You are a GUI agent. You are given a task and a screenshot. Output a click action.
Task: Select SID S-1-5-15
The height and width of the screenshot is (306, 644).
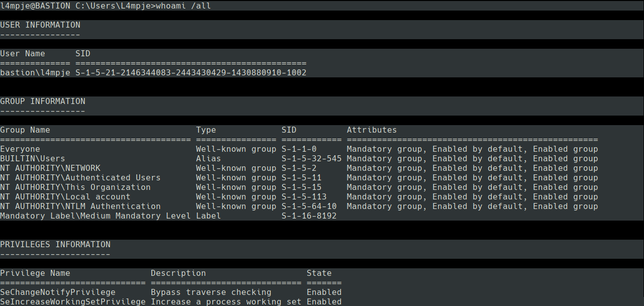302,187
